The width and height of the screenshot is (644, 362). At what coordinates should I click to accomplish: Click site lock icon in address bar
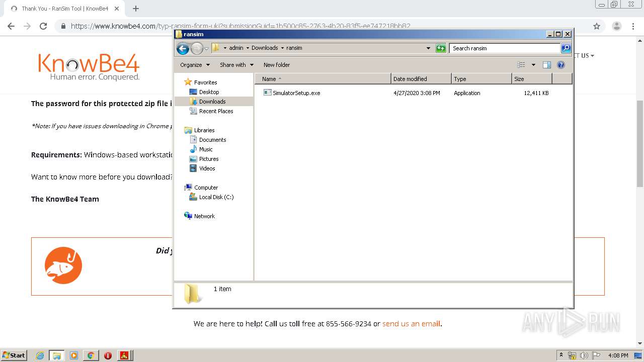(63, 26)
